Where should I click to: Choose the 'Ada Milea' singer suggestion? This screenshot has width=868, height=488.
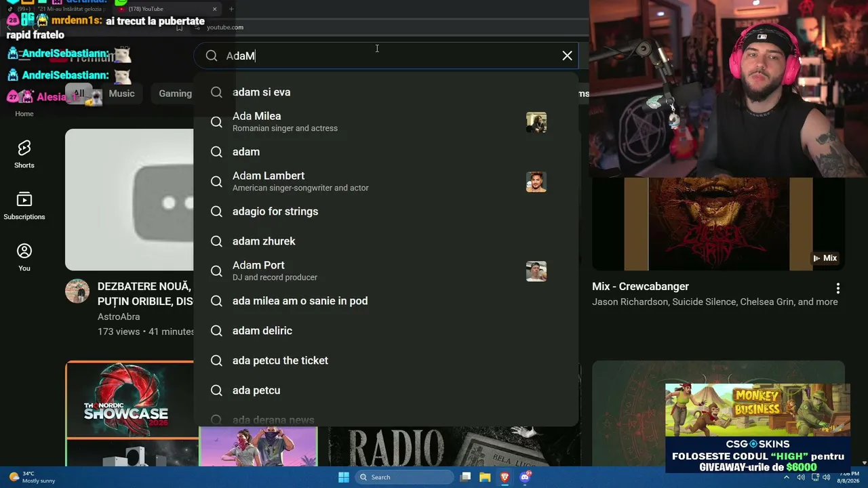click(x=386, y=122)
